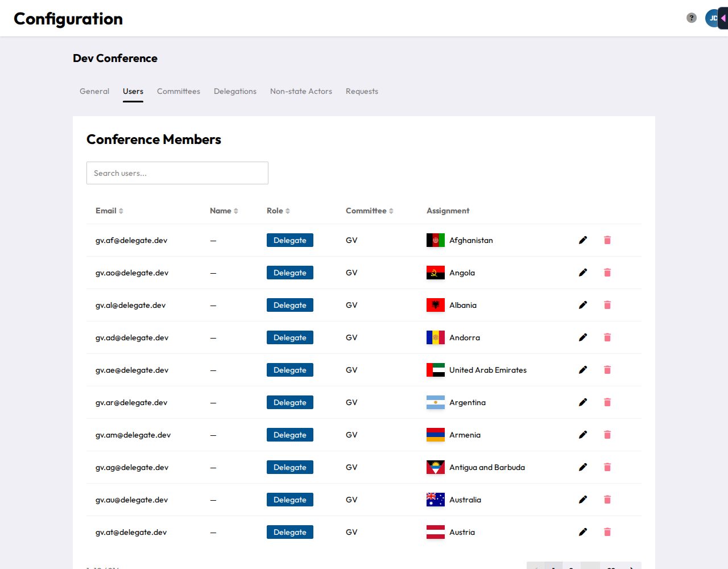Delete the United Arab Emirates delegate
728x569 pixels.
607,370
